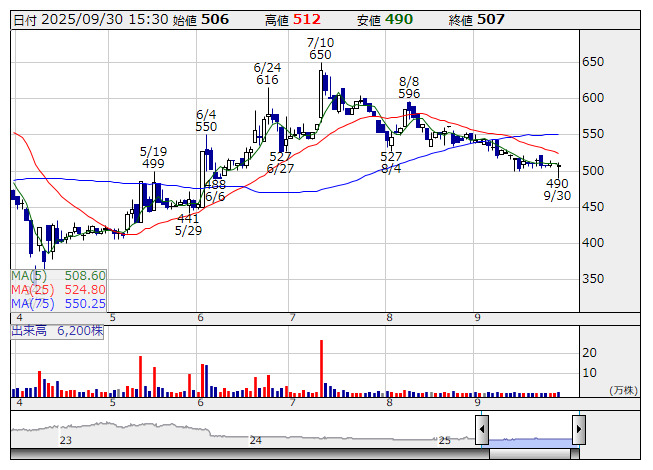
Task: Click the date 2025/09/30 15:30 header
Action: [x=91, y=20]
